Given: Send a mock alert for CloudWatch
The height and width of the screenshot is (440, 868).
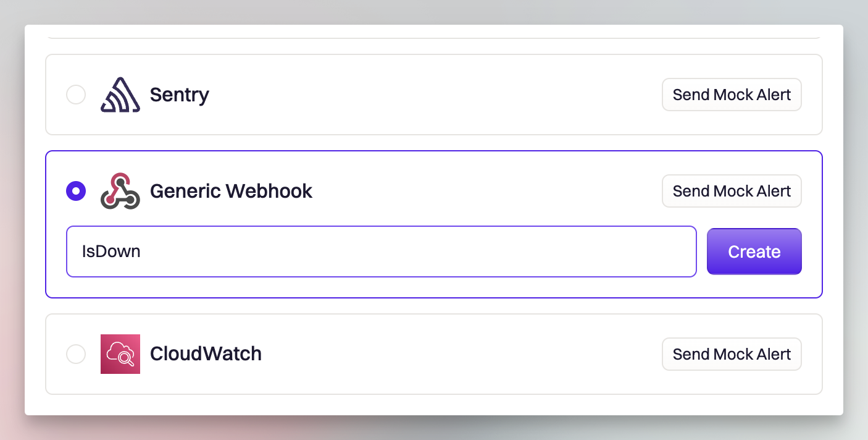Looking at the screenshot, I should click(732, 354).
